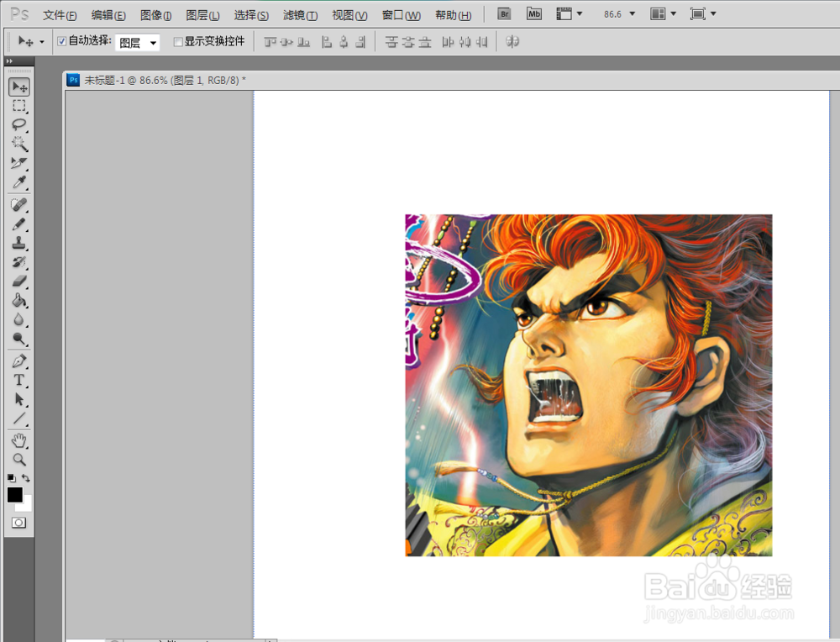
Task: Select the Lasso tool
Action: [19, 125]
